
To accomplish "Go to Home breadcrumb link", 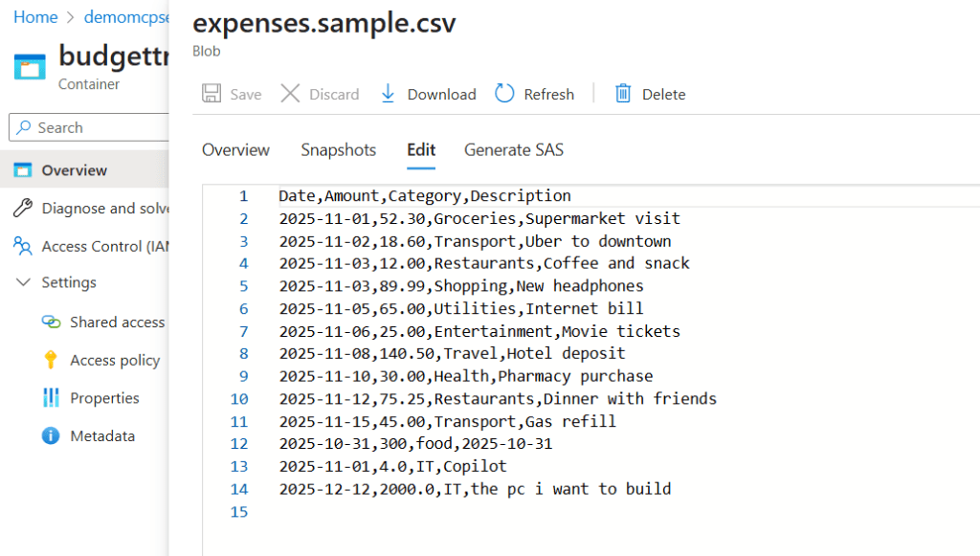I will 35,17.
